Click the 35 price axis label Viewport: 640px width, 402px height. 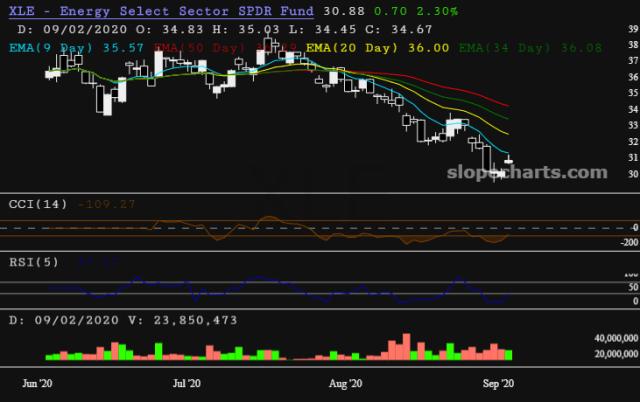tap(633, 93)
